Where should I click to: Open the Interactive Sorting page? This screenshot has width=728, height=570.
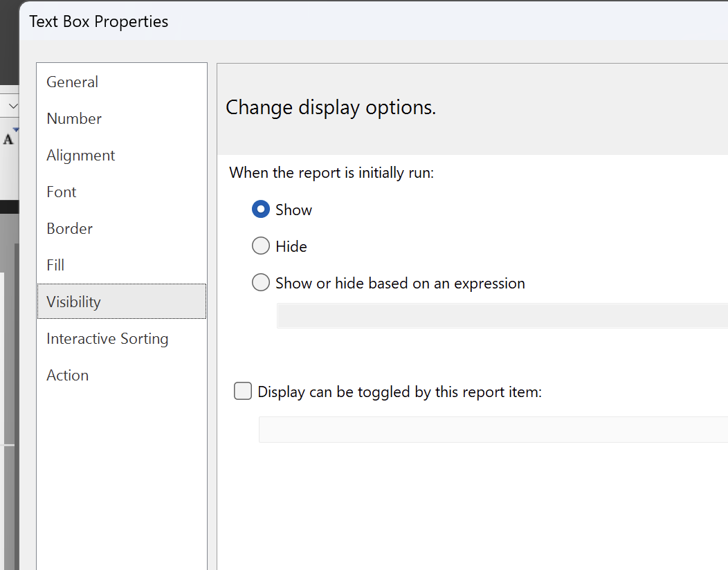coord(107,338)
